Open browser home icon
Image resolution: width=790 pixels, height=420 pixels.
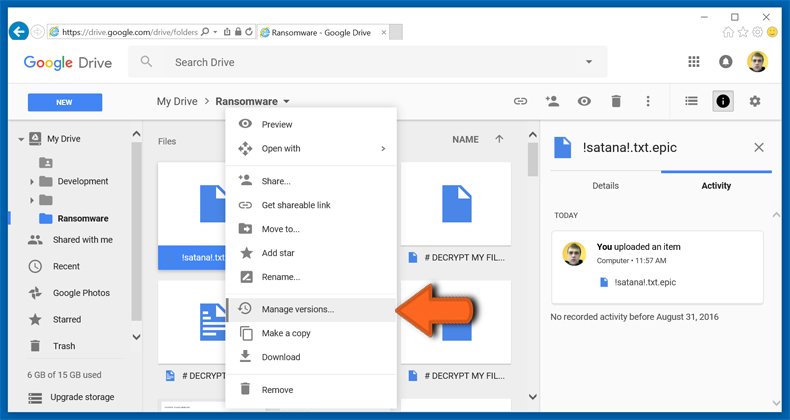728,32
